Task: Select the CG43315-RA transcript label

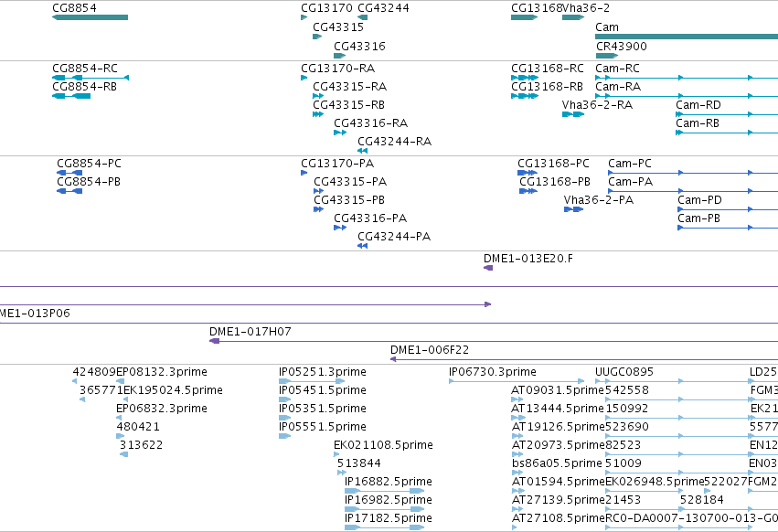Action: [350, 86]
